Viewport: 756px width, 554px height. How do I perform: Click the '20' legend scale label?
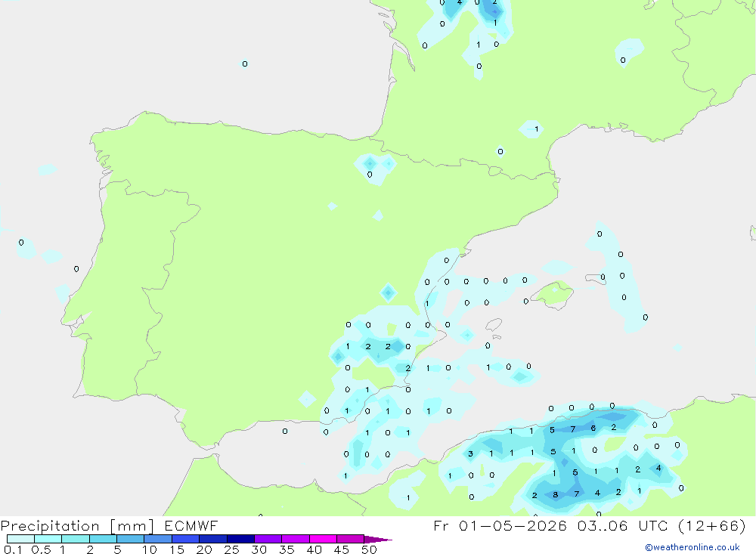(204, 549)
